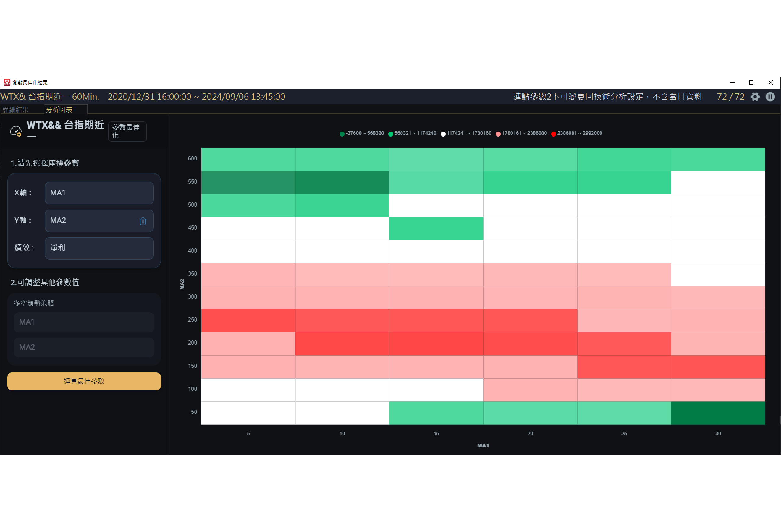781x532 pixels.
Task: Click the app logo in the title bar
Action: pyautogui.click(x=7, y=82)
